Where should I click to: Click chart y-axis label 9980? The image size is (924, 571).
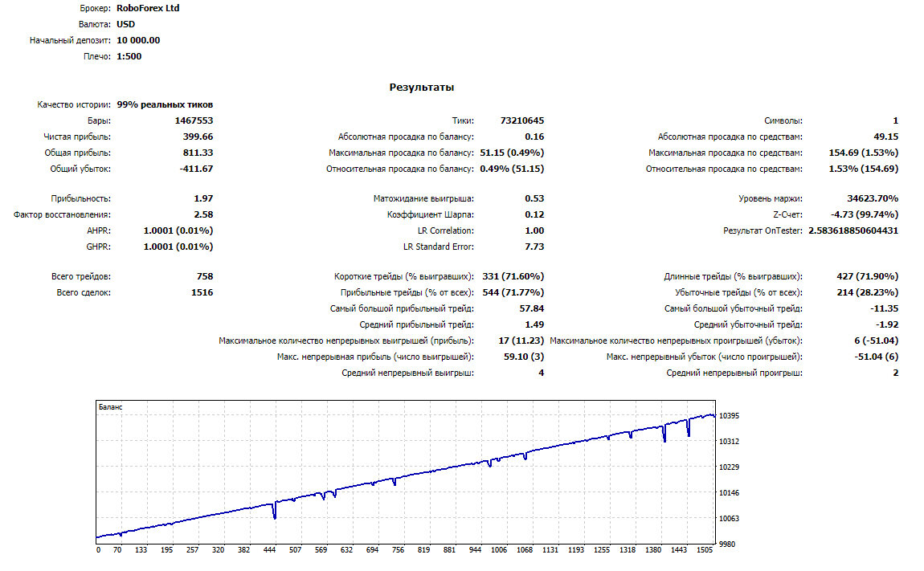tap(727, 544)
